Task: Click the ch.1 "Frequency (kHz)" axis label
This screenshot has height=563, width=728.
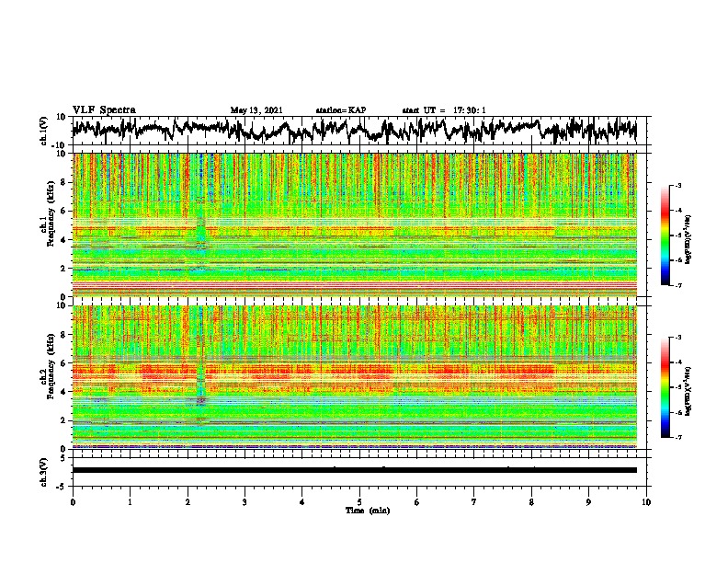Action: [50, 214]
